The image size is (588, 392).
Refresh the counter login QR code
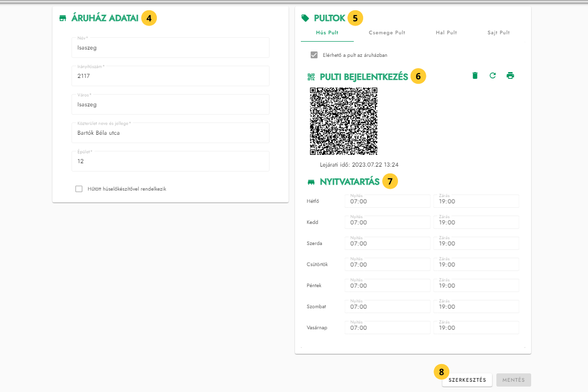click(492, 75)
